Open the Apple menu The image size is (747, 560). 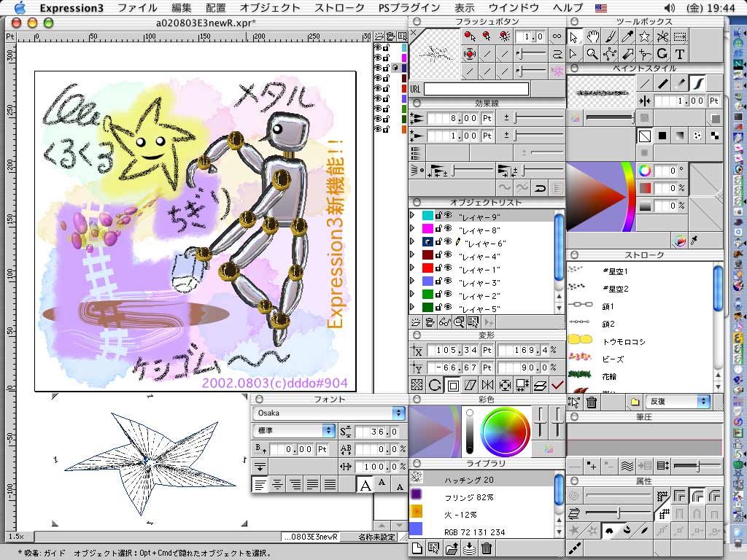(20, 7)
